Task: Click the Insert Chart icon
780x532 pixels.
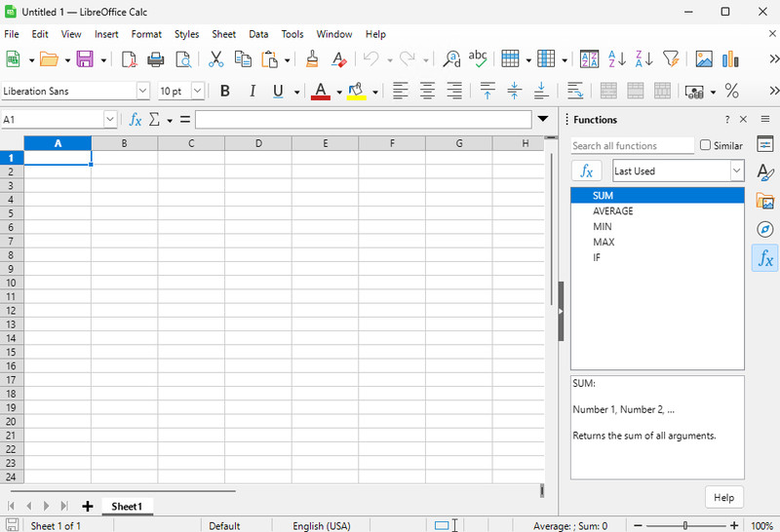Action: point(730,59)
